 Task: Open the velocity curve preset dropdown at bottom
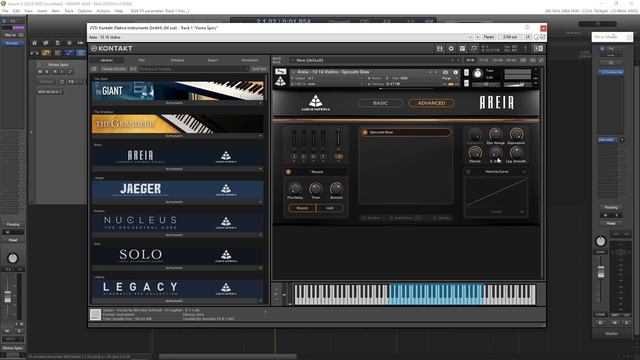[x=496, y=212]
